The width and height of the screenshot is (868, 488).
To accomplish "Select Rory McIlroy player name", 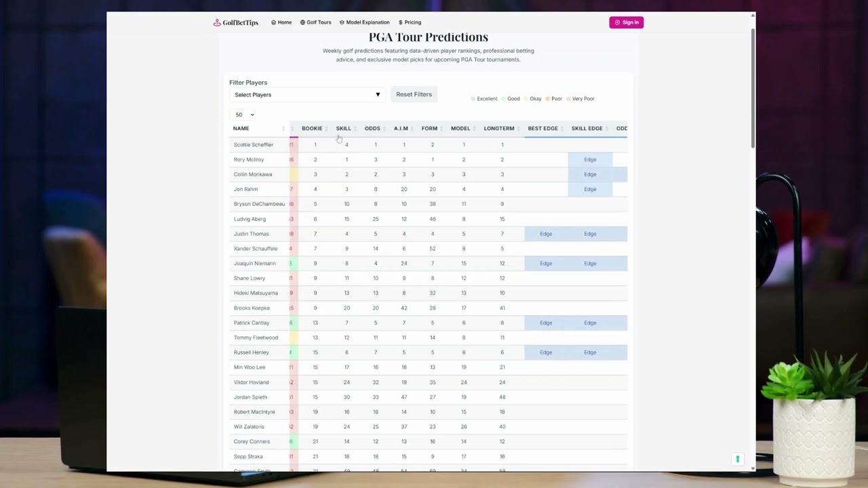I will pos(249,159).
